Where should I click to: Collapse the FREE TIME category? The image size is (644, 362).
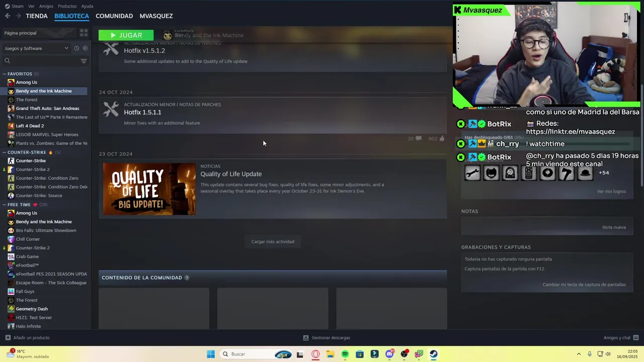pos(4,205)
